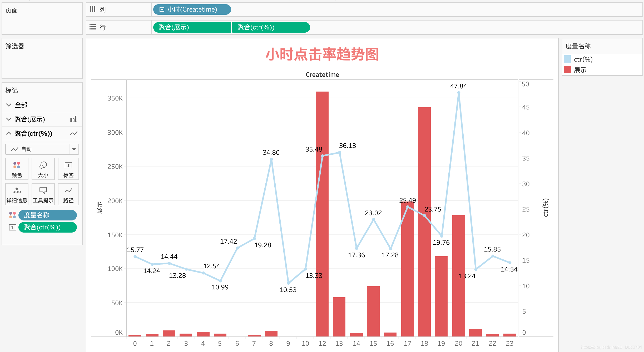Click the line chart icon beside 聚合(ctr(%))
The image size is (644, 352).
tap(73, 133)
